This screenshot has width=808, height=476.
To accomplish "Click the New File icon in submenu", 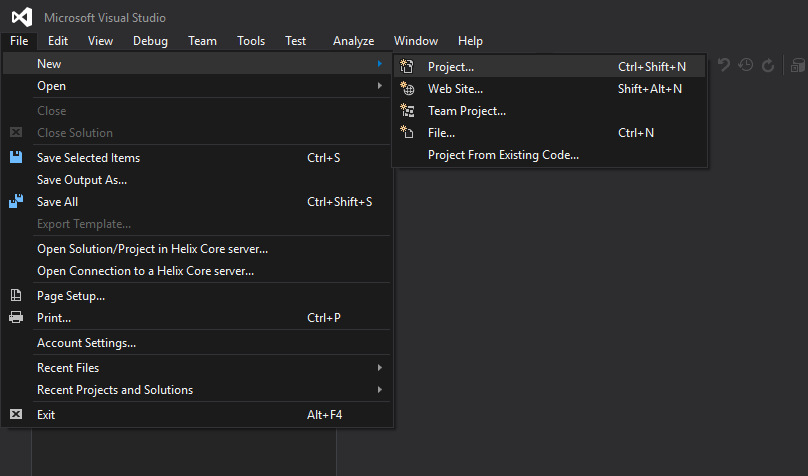I will pyautogui.click(x=407, y=132).
